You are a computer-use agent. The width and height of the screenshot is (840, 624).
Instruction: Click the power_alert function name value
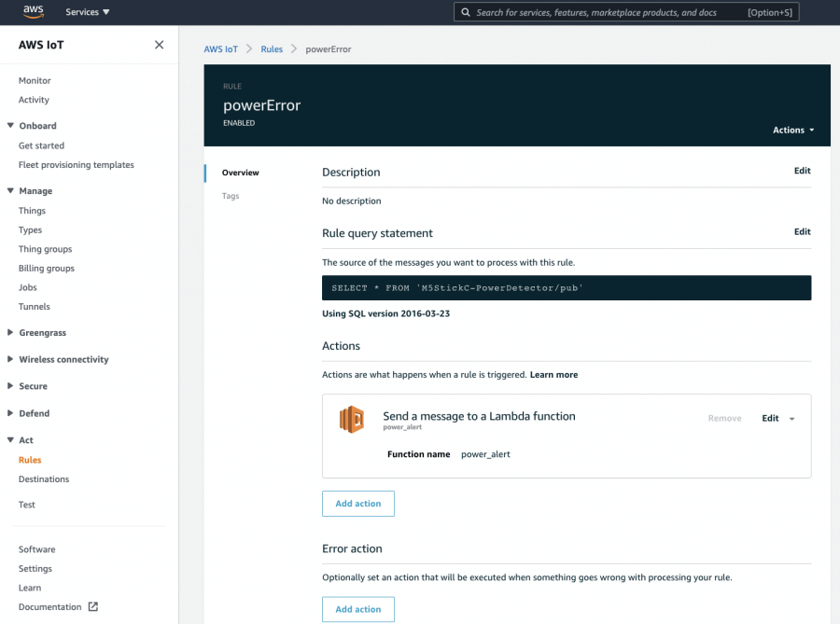(485, 454)
